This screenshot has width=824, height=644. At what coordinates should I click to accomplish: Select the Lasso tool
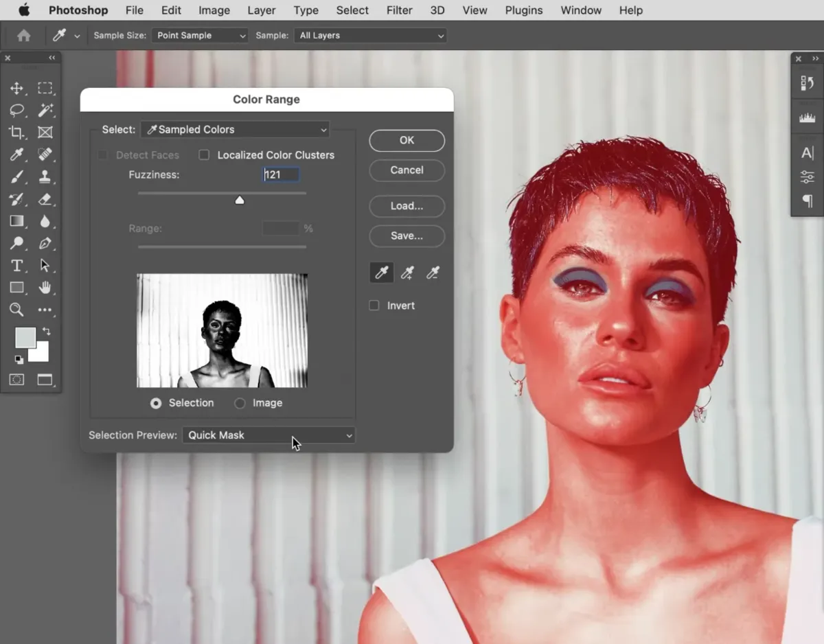coord(16,110)
